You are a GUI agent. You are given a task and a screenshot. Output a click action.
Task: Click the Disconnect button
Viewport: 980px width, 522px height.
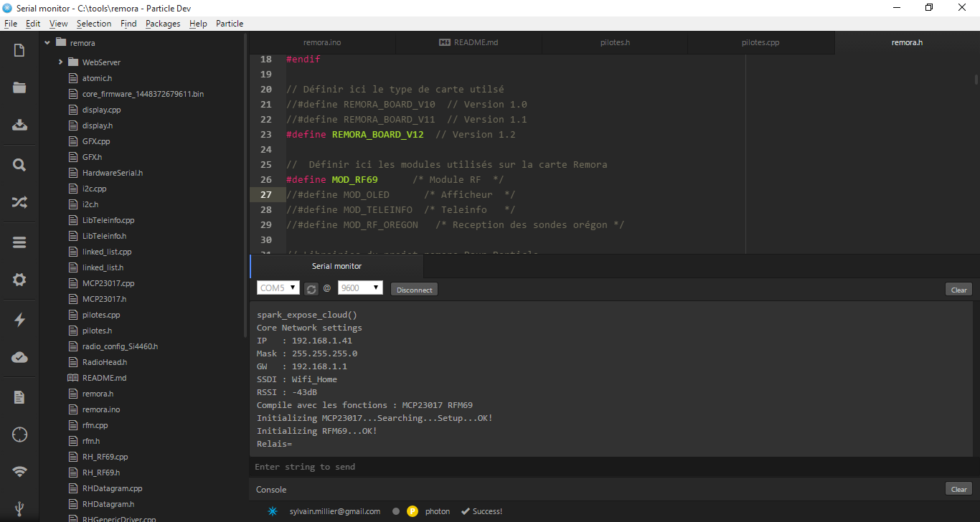415,290
